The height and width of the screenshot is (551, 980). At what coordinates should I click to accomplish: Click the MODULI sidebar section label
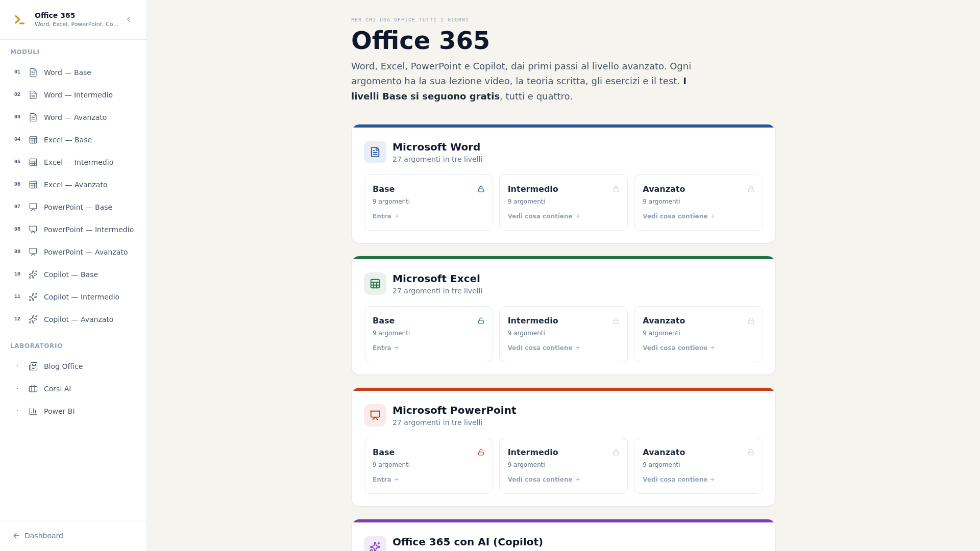point(25,52)
